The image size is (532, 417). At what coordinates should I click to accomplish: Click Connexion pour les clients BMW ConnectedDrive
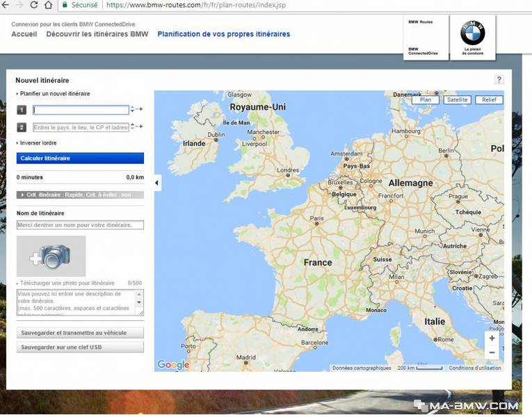click(x=73, y=24)
